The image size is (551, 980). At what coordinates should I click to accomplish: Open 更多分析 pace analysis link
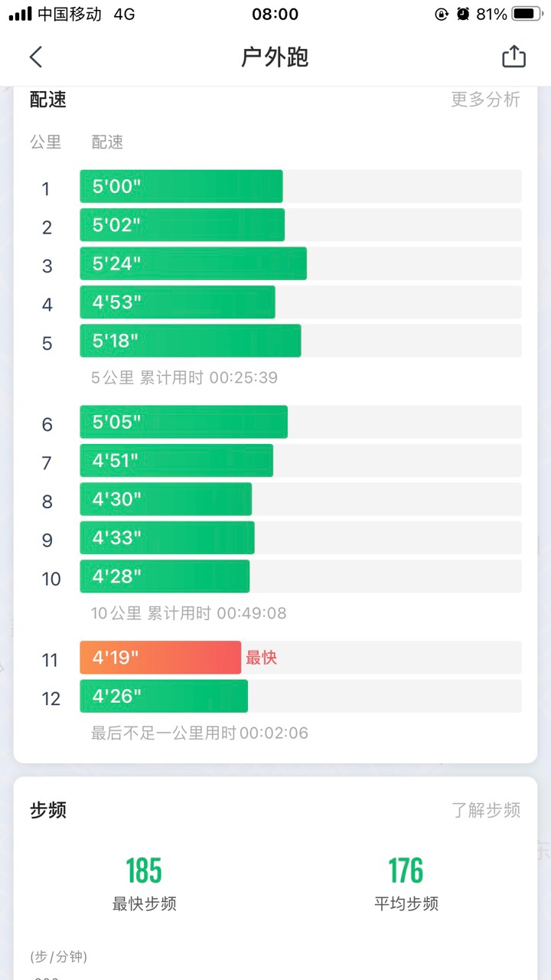point(485,100)
